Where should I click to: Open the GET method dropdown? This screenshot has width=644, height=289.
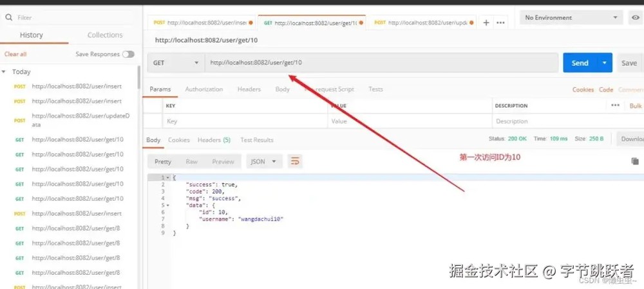176,63
